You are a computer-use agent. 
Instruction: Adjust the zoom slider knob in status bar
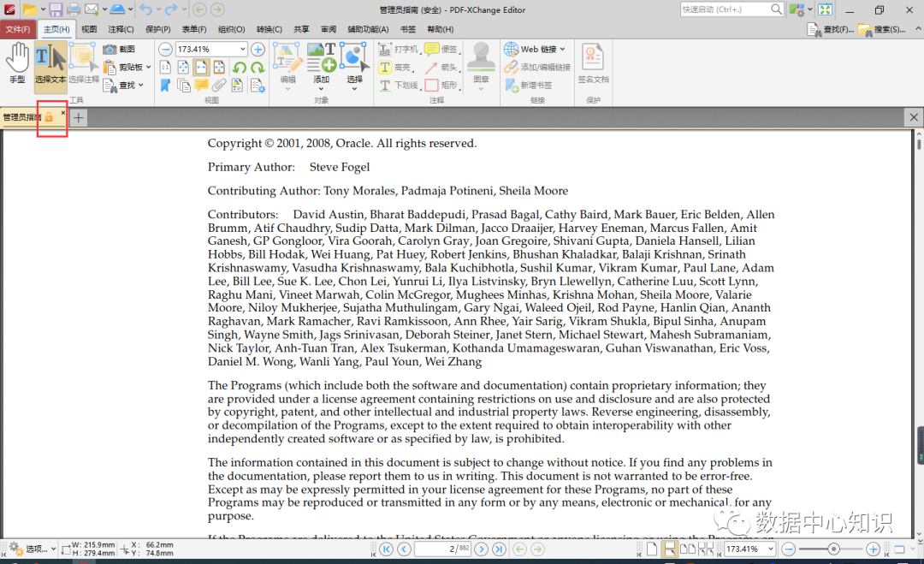833,549
